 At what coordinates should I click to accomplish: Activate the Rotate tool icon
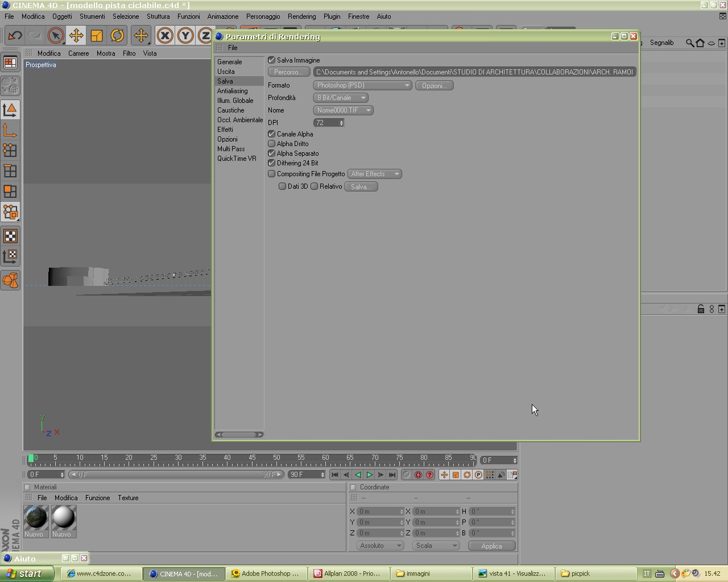click(117, 35)
